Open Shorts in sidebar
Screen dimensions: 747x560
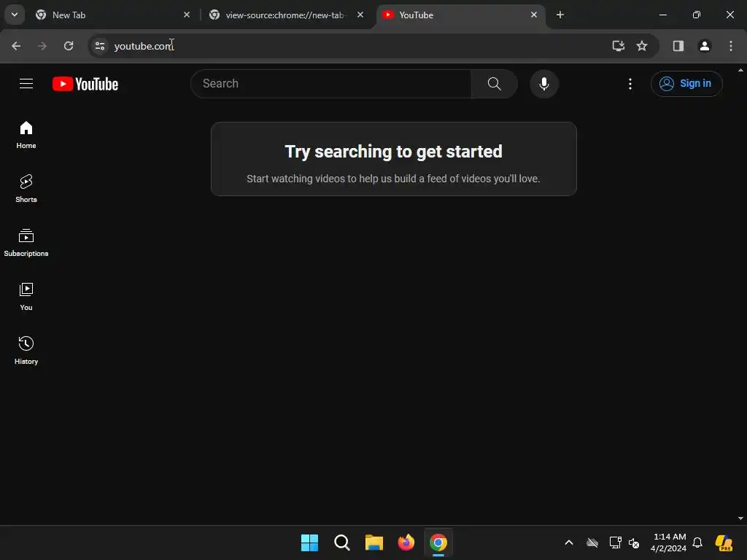click(26, 189)
